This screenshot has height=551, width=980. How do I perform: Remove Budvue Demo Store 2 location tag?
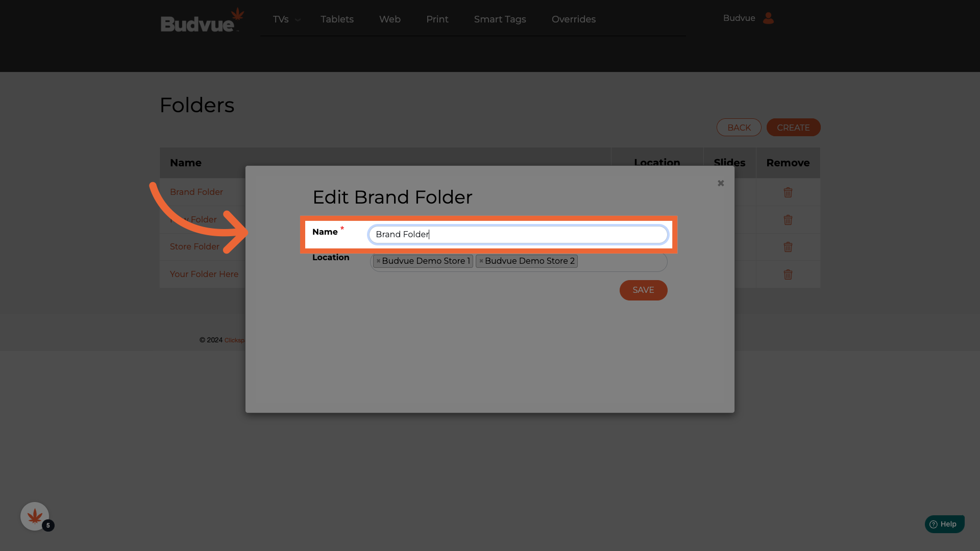[481, 261]
